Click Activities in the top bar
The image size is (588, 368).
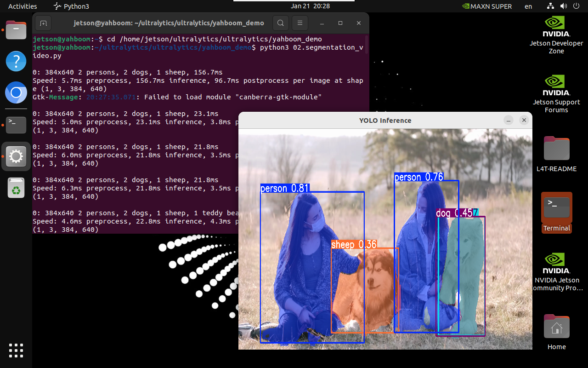tap(23, 6)
